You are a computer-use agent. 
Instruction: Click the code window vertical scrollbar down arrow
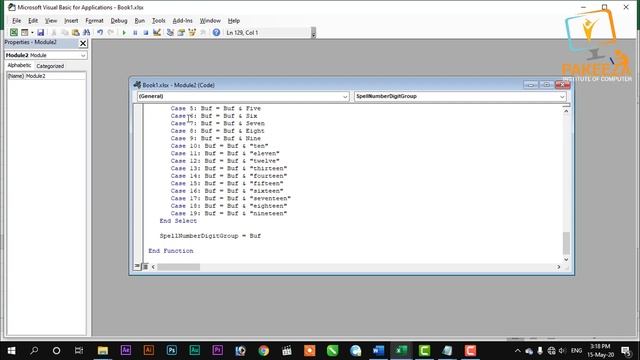point(566,259)
